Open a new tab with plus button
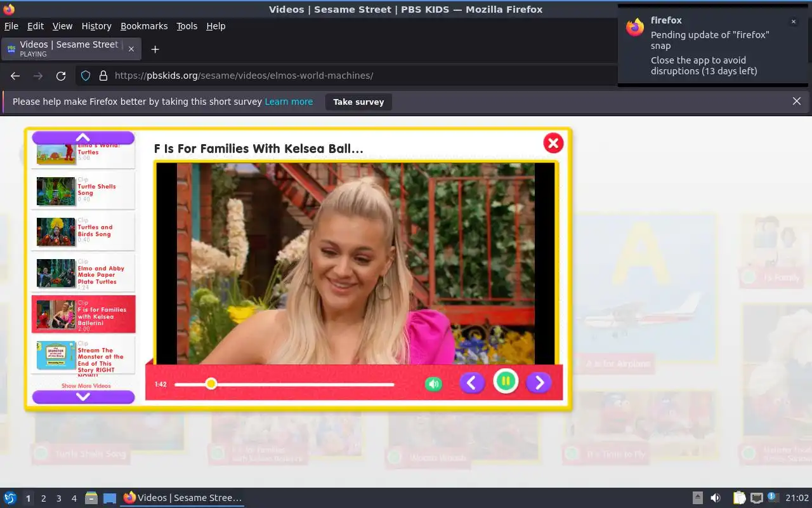812x508 pixels. pyautogui.click(x=155, y=49)
